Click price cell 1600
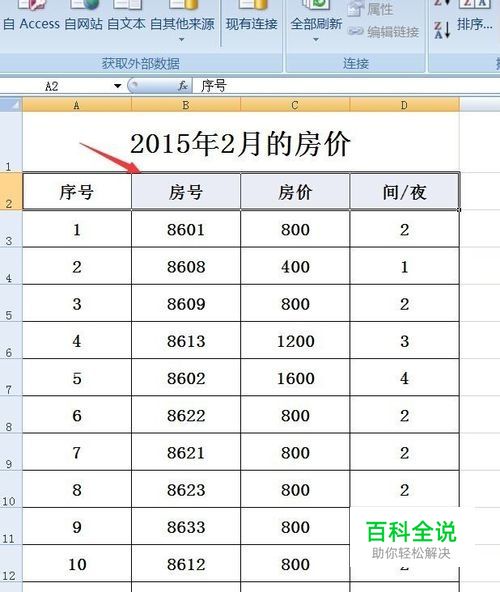The height and width of the screenshot is (592, 500). pos(295,378)
